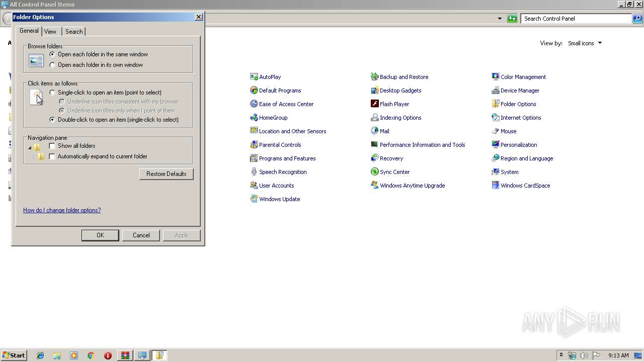Open HomeGroup settings
This screenshot has width=644, height=362.
tap(269, 118)
